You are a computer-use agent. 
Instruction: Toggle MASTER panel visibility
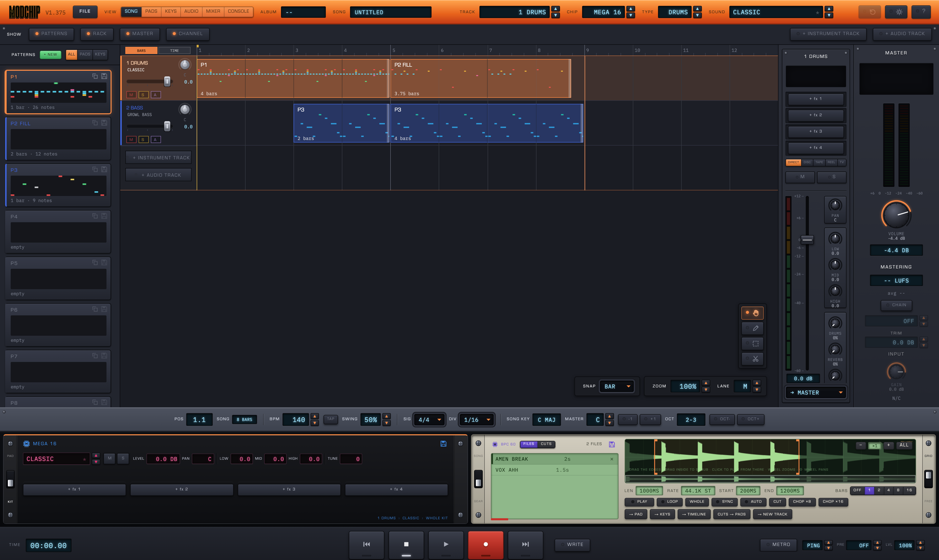pos(140,34)
